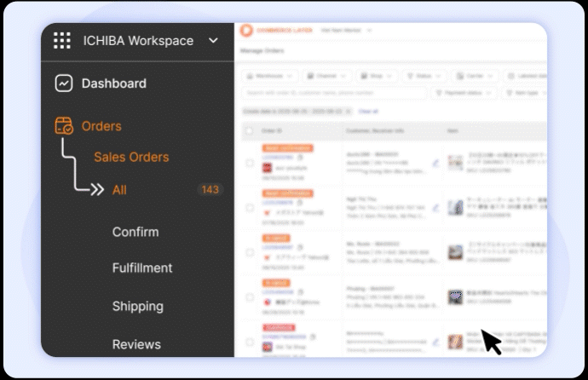Click the double-chevron icon next to All
Viewport: 588px width, 380px height.
point(97,190)
